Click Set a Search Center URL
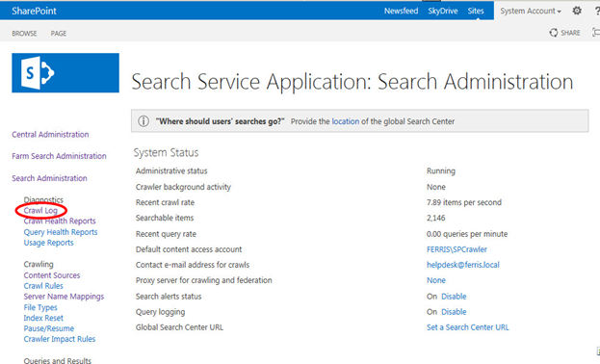Screen dimensions: 600x364 click(468, 327)
